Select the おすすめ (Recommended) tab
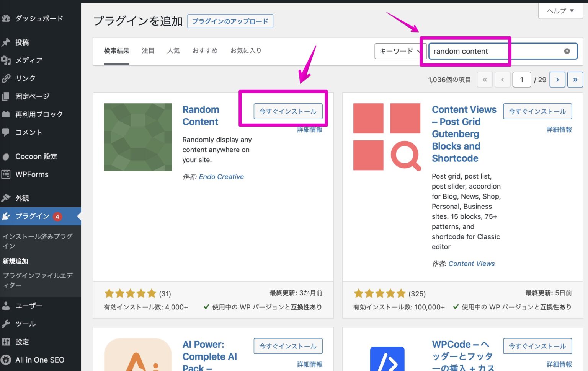Image resolution: width=588 pixels, height=371 pixels. tap(205, 50)
